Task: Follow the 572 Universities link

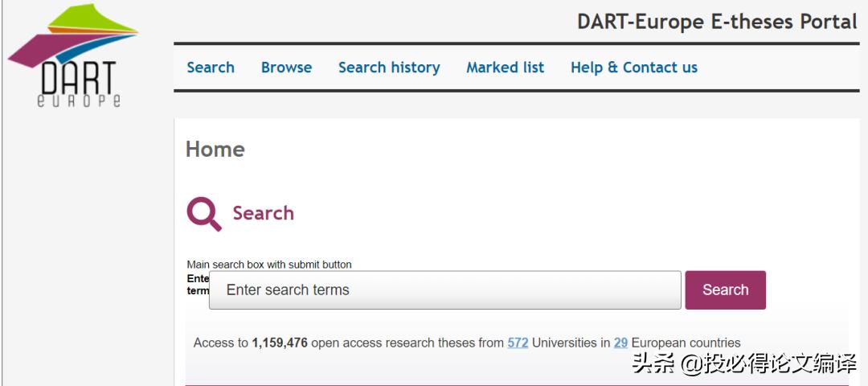Action: pyautogui.click(x=518, y=343)
